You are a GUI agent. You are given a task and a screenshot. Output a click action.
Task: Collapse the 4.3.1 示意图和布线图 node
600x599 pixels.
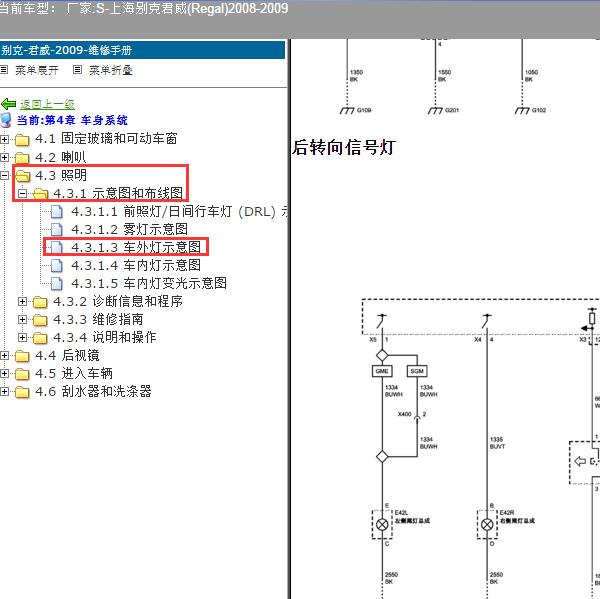(23, 193)
